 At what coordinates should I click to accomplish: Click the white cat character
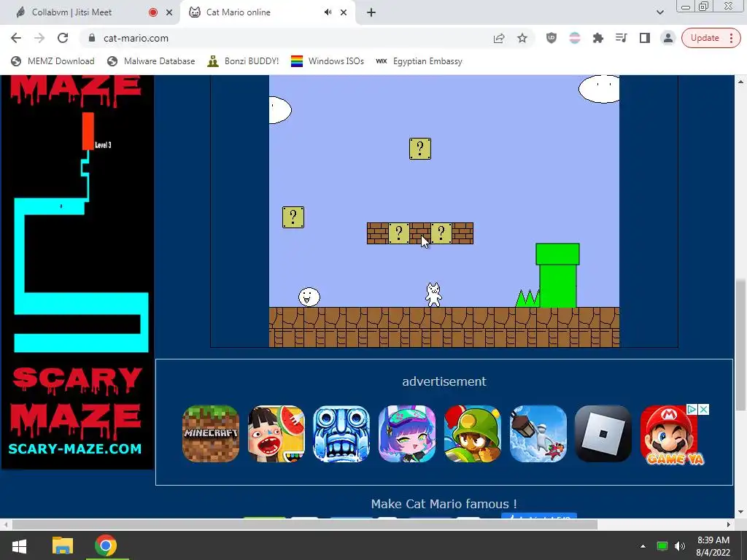[x=433, y=295]
